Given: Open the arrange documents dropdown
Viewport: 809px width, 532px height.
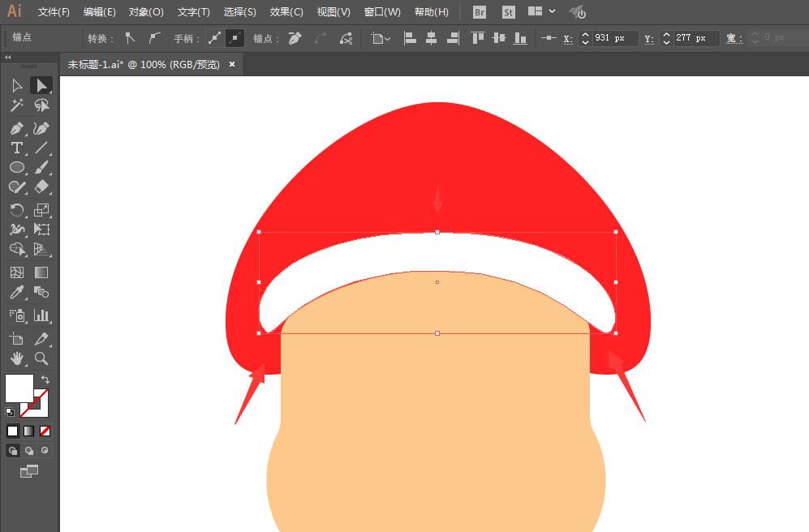Looking at the screenshot, I should (542, 11).
